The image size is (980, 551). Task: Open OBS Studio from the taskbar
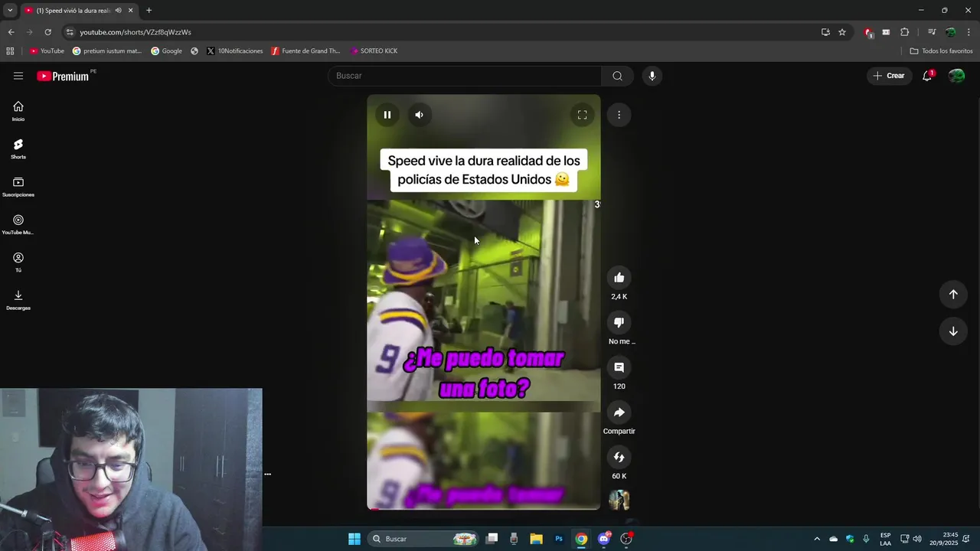[x=626, y=539]
